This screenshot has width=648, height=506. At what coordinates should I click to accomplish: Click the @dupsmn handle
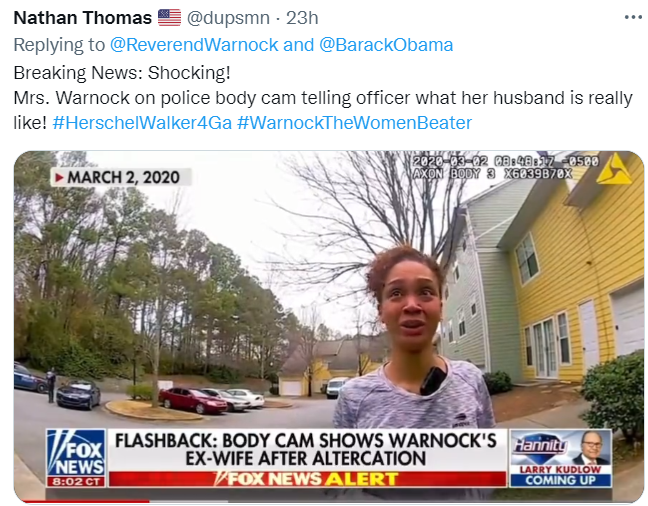pyautogui.click(x=228, y=18)
